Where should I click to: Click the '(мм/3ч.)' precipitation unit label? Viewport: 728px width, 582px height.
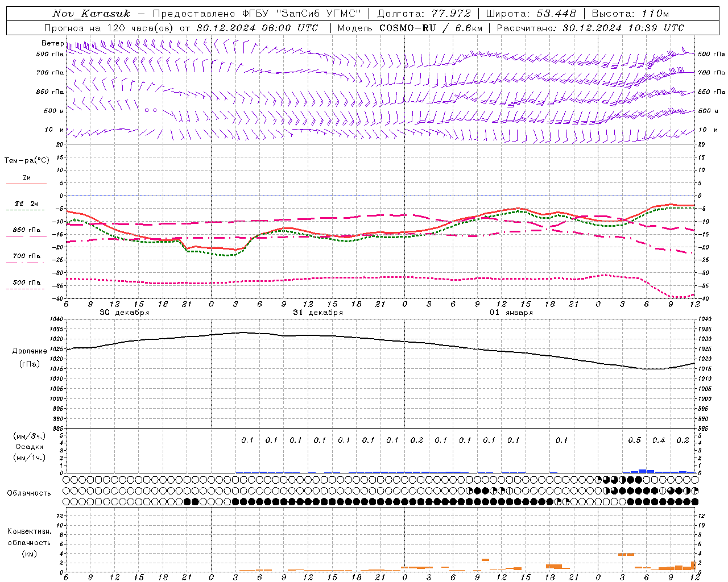click(x=30, y=436)
